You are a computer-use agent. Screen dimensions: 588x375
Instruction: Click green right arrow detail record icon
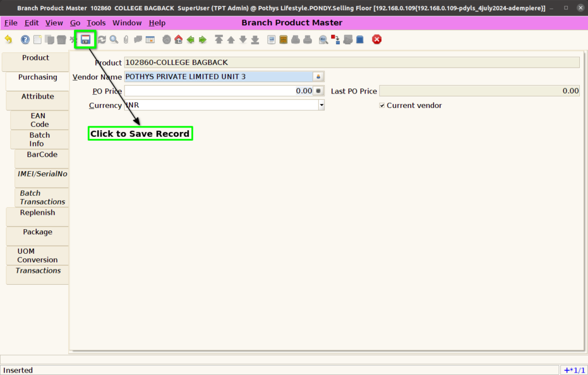[x=203, y=40]
